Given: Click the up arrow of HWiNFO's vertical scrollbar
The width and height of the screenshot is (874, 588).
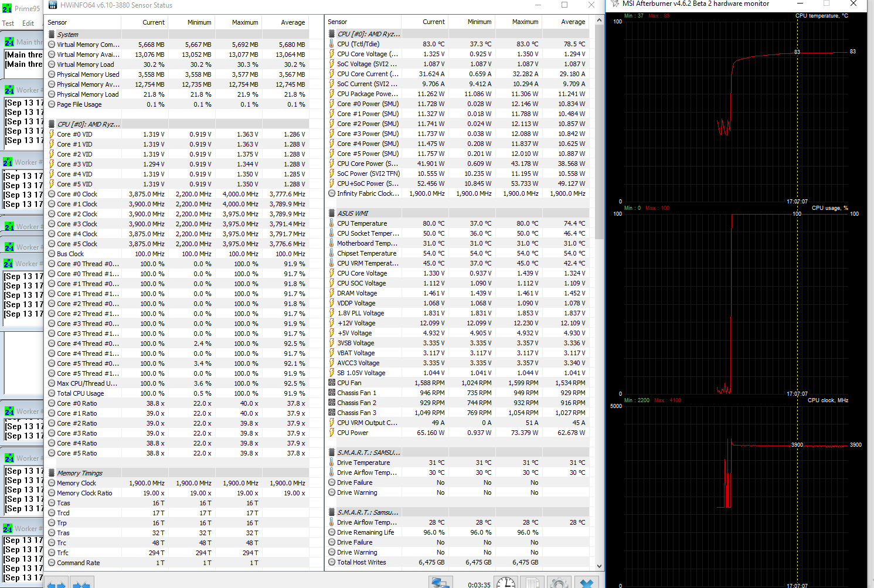Looking at the screenshot, I should pyautogui.click(x=599, y=21).
